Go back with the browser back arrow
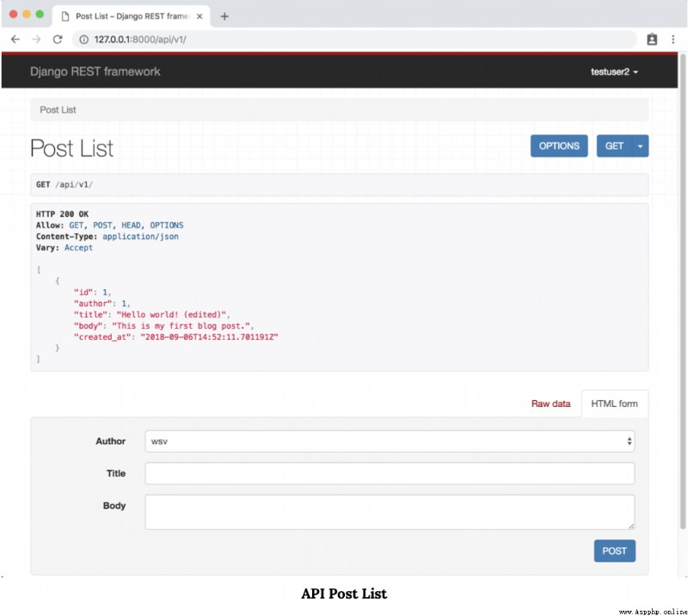The image size is (688, 616). tap(15, 40)
